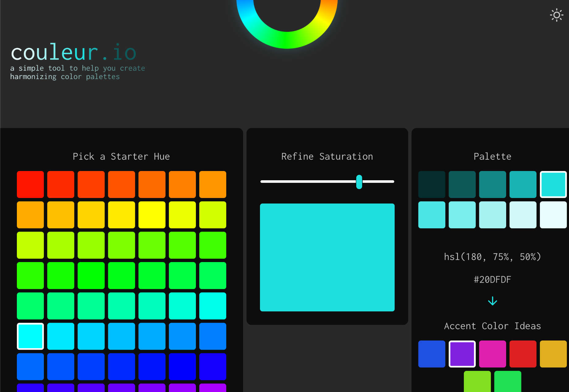Select the selected cyan starter hue swatch
The image size is (569, 392).
click(x=30, y=336)
